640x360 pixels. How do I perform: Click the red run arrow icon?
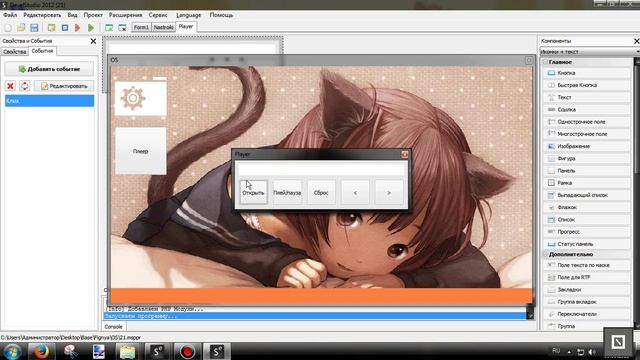coord(78,28)
